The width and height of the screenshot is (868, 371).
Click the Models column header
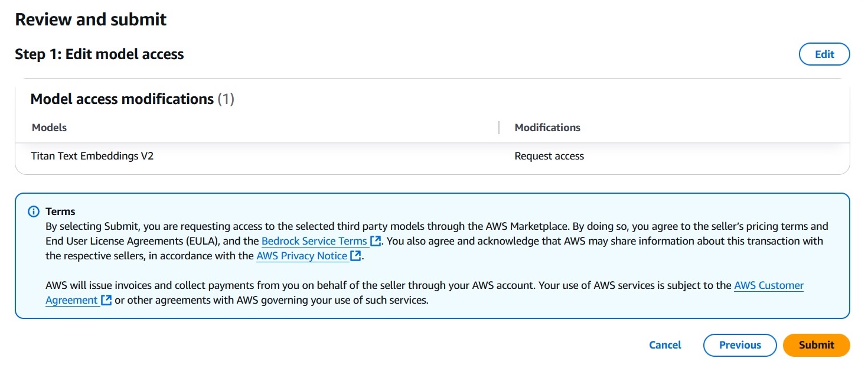[48, 127]
